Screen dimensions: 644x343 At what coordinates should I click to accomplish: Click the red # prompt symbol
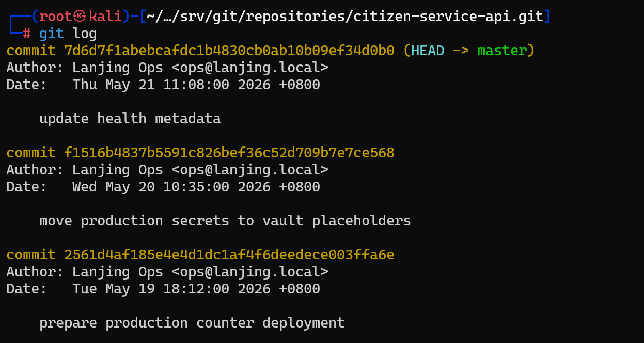(27, 34)
